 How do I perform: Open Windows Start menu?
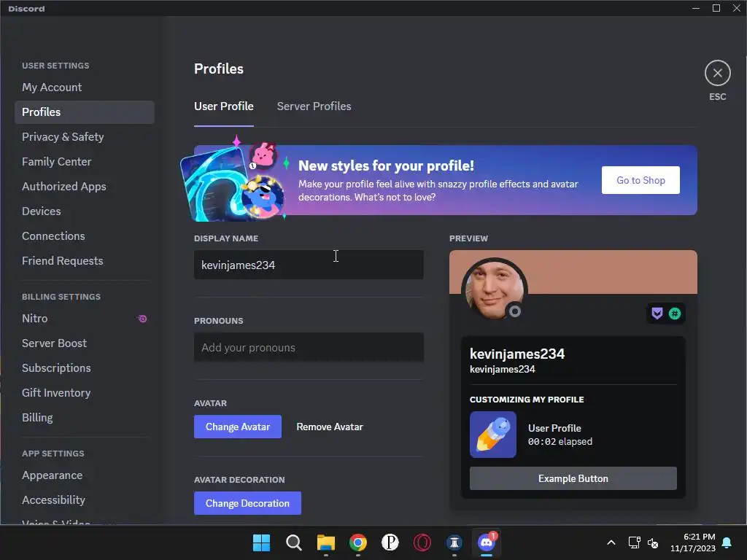pyautogui.click(x=261, y=542)
